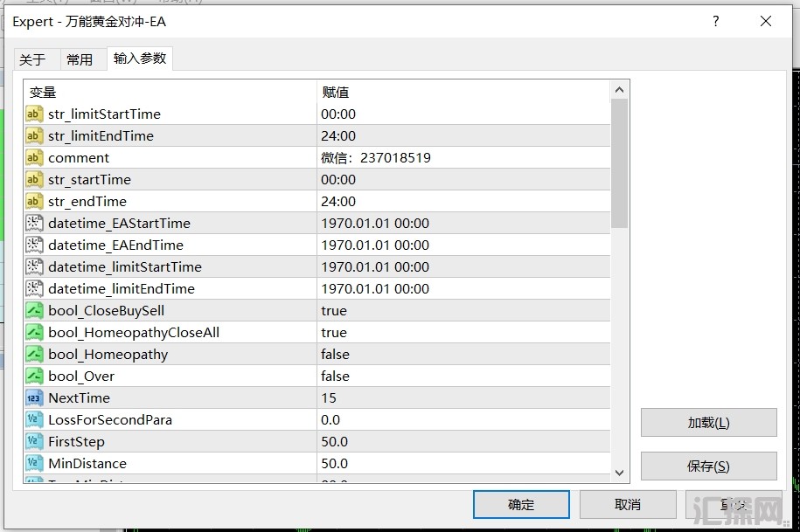Click the variable name FirstStep
The height and width of the screenshot is (532, 800).
click(77, 442)
